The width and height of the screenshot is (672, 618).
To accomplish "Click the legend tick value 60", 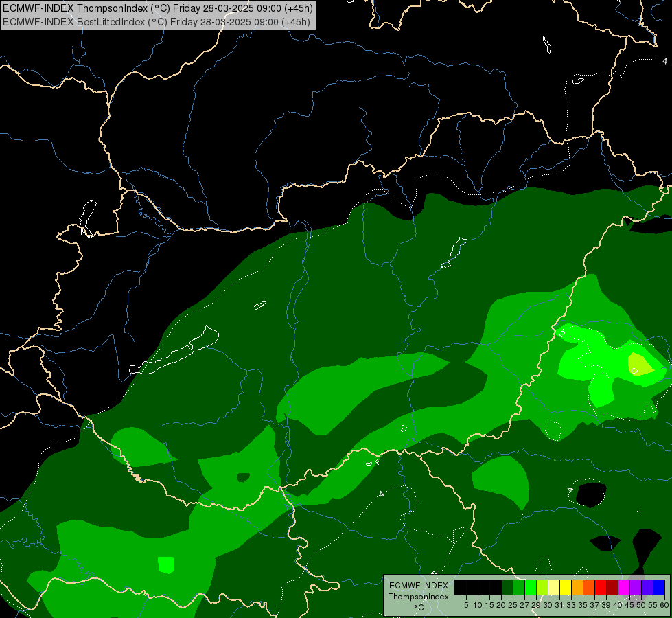I will pos(664,605).
